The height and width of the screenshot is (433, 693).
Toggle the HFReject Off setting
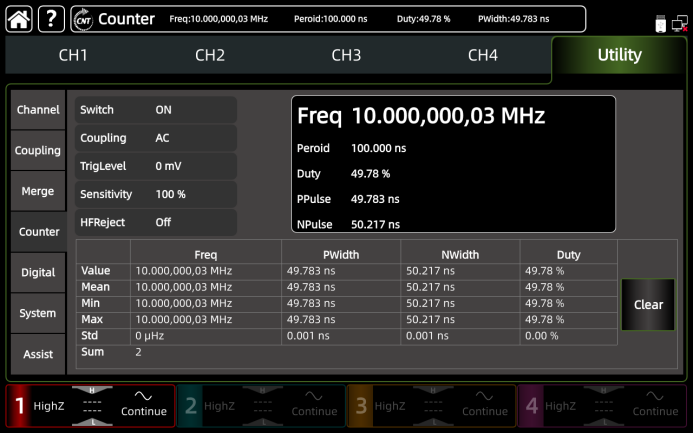tap(156, 222)
